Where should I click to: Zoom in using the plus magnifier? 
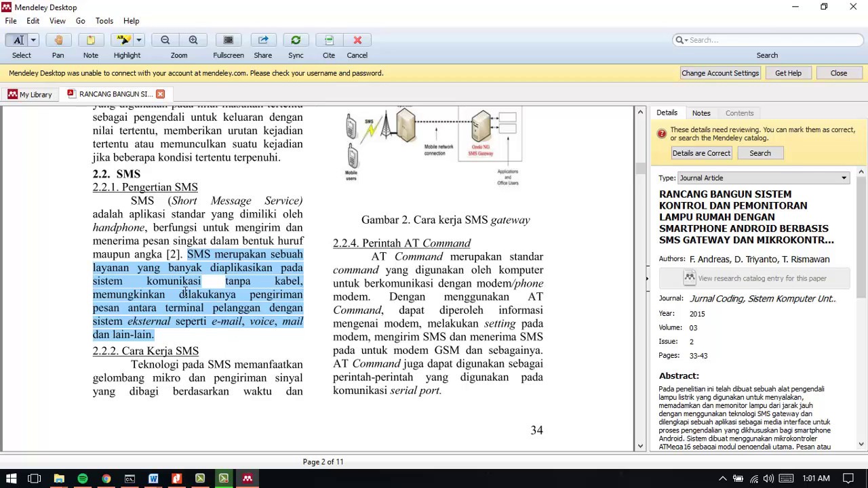[x=193, y=40]
